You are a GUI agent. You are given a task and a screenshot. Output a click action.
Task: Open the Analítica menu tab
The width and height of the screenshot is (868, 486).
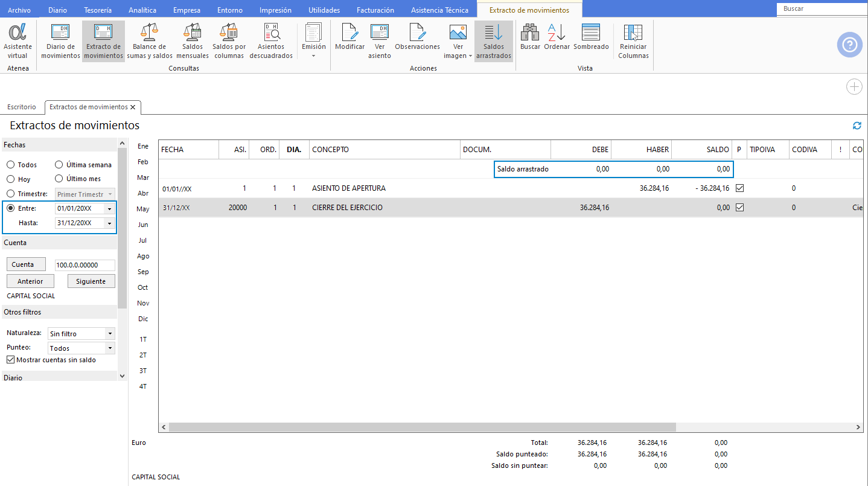point(143,10)
